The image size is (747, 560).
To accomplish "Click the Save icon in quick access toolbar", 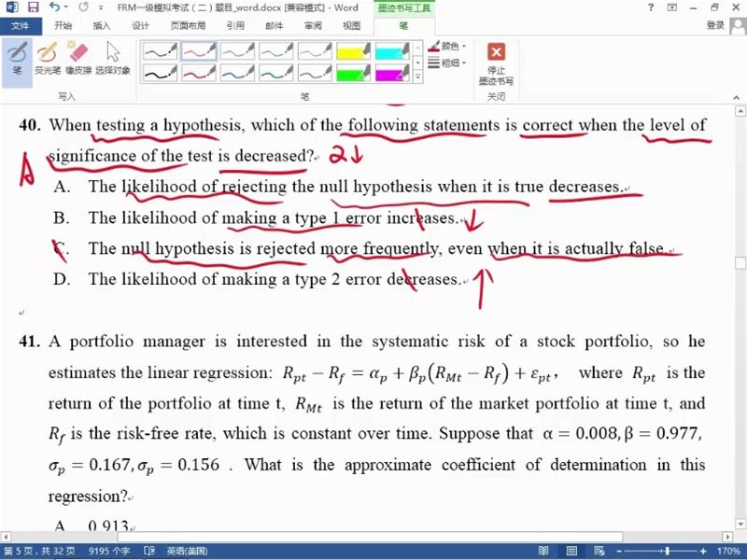I will pos(33,7).
